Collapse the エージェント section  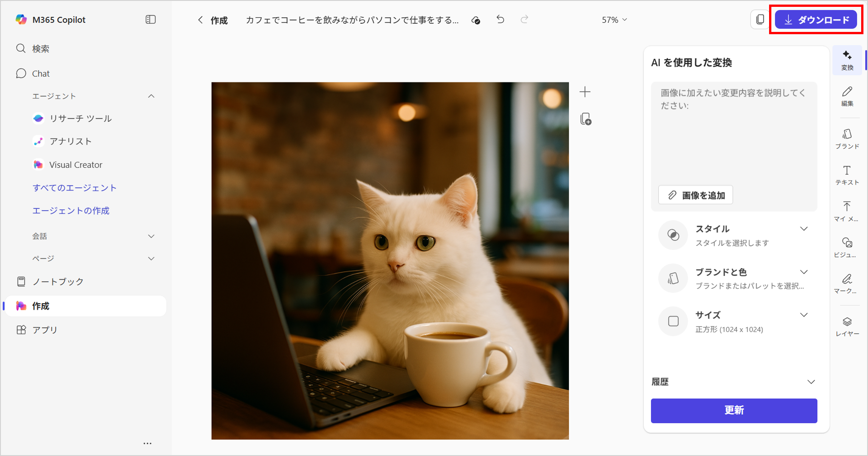point(151,96)
